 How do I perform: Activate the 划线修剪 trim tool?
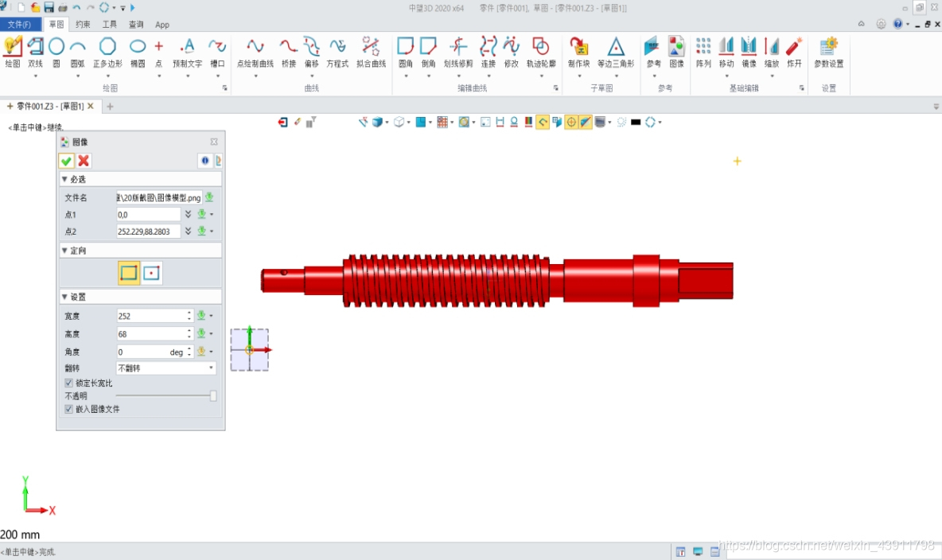coord(458,52)
